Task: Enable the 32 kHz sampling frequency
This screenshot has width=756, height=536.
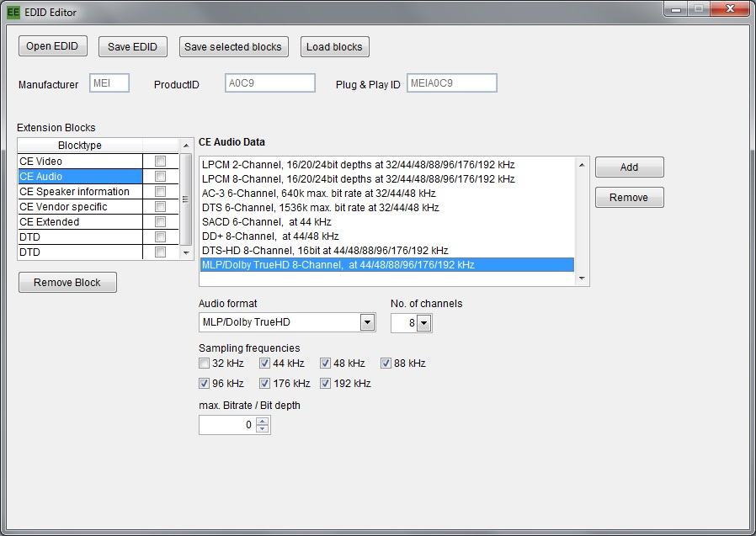Action: pos(205,363)
